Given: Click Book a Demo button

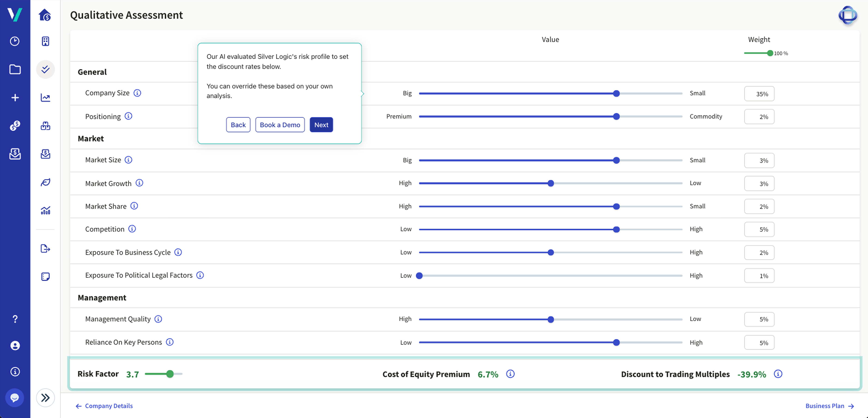Looking at the screenshot, I should pos(280,125).
